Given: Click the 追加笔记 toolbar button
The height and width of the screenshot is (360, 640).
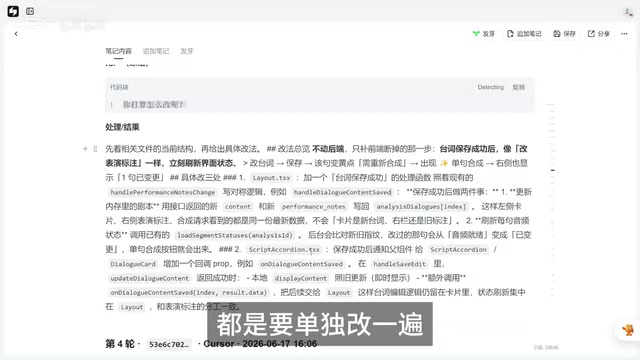Looking at the screenshot, I should tap(524, 34).
